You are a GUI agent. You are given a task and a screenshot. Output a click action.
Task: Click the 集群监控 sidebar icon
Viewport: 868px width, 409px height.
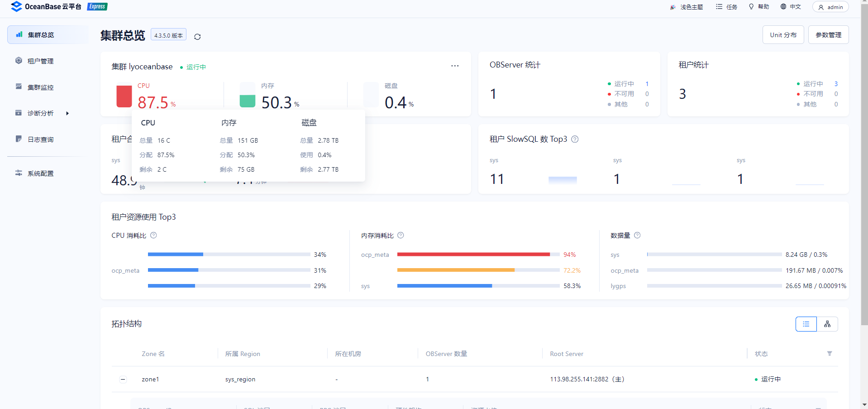pos(19,87)
